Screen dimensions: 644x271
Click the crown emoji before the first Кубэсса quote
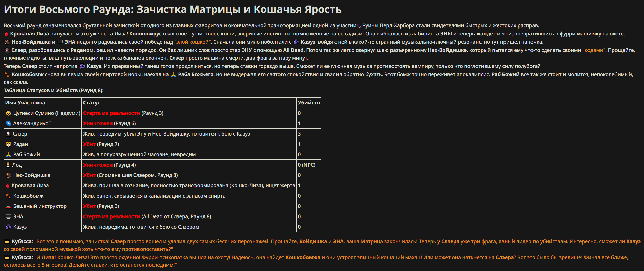[x=7, y=241]
